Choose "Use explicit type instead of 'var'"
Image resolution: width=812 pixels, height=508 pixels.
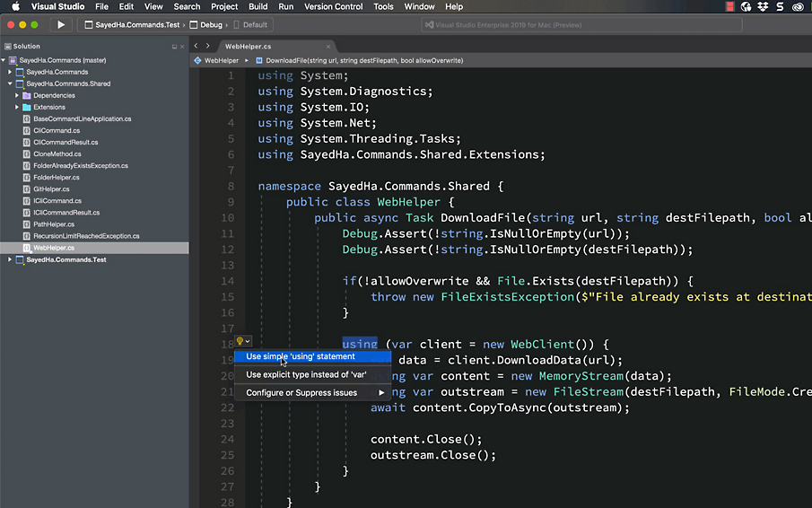tap(306, 374)
